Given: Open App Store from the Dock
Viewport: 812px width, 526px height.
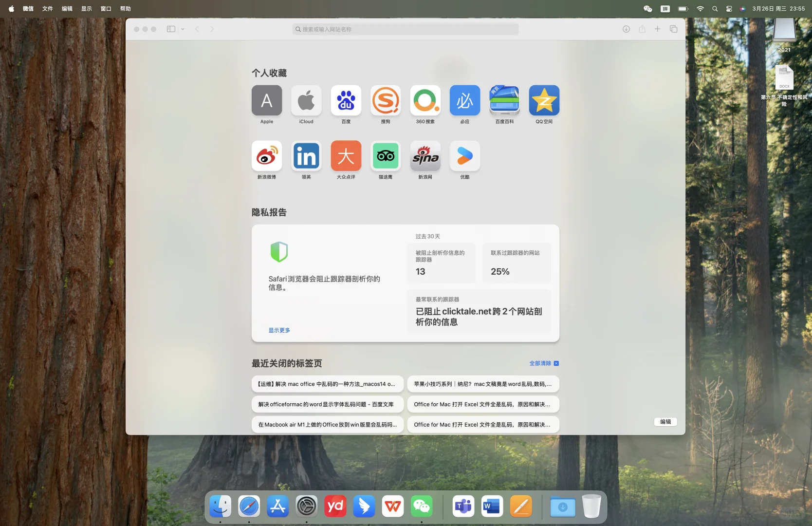Looking at the screenshot, I should 277,507.
